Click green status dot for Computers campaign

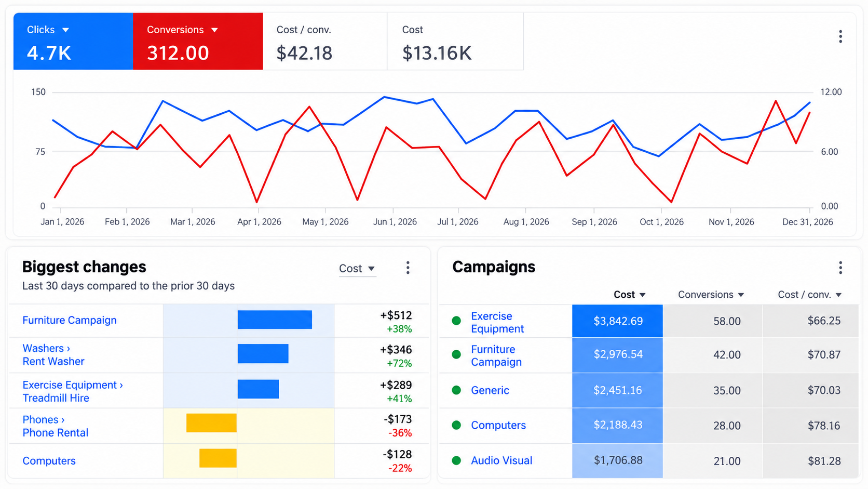coord(456,425)
